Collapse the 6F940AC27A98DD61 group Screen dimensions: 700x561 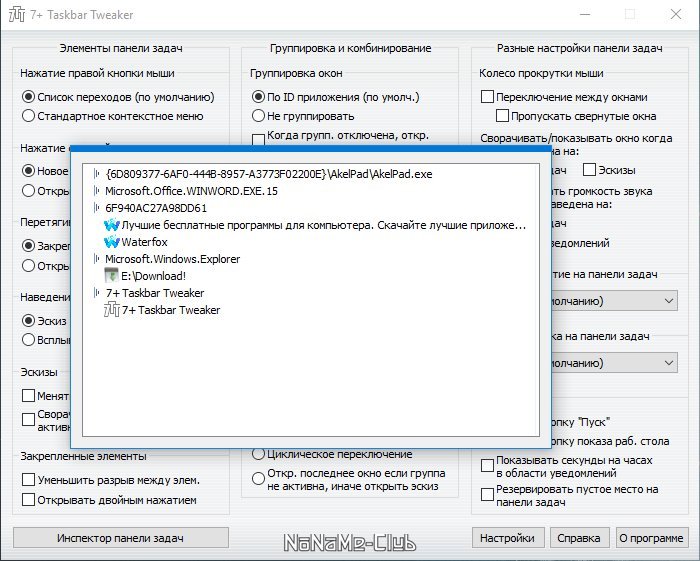96,208
